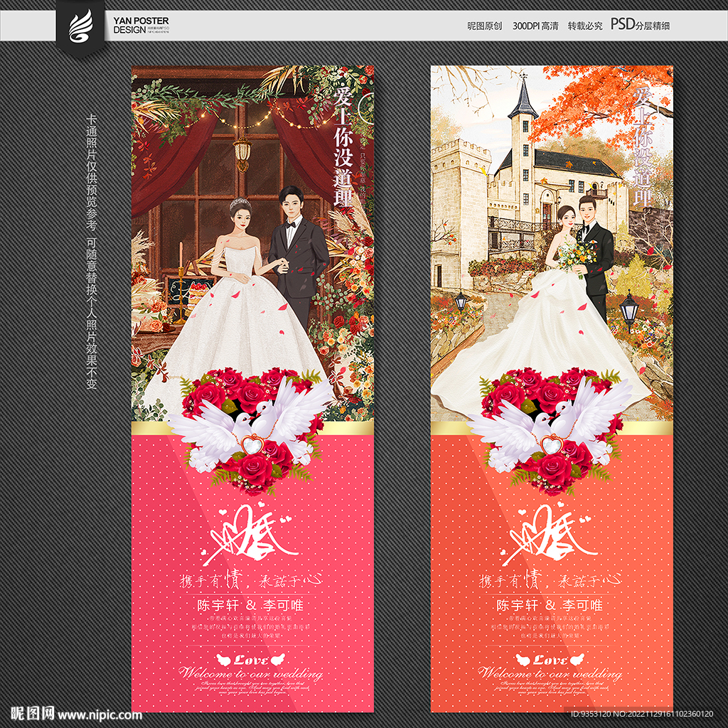This screenshot has width=728, height=728.
Task: Select names '陈宇轩 & 李可唯' on the orange poster
Action: (550, 606)
